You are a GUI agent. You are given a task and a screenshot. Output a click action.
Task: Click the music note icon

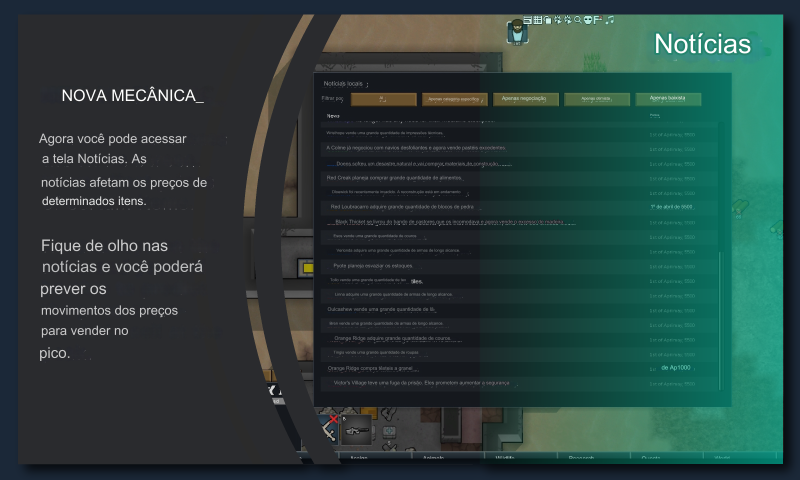[610, 20]
